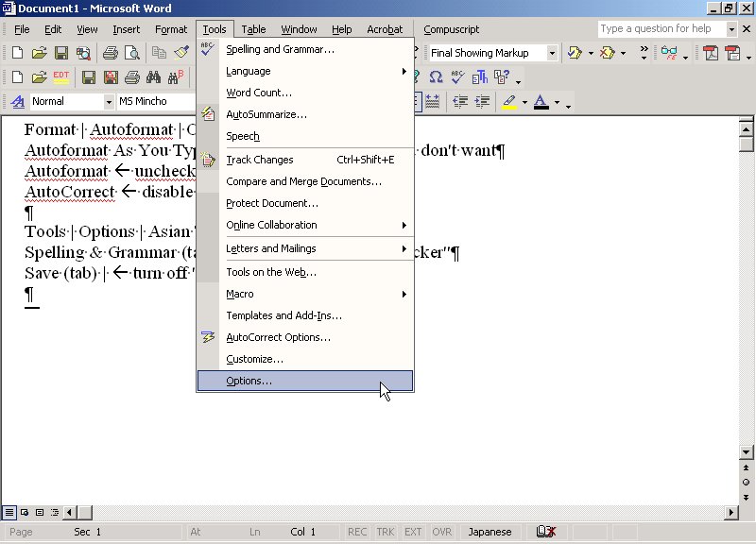Screen dimensions: 756x544
Task: Click the binoculars Find icon
Action: pos(152,76)
